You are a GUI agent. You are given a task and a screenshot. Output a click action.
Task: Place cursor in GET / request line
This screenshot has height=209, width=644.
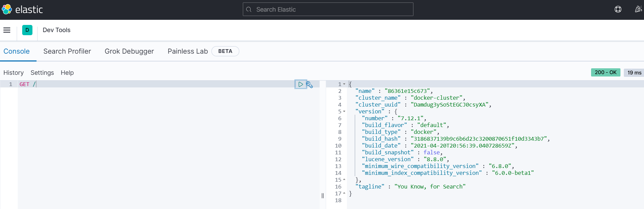coord(28,84)
